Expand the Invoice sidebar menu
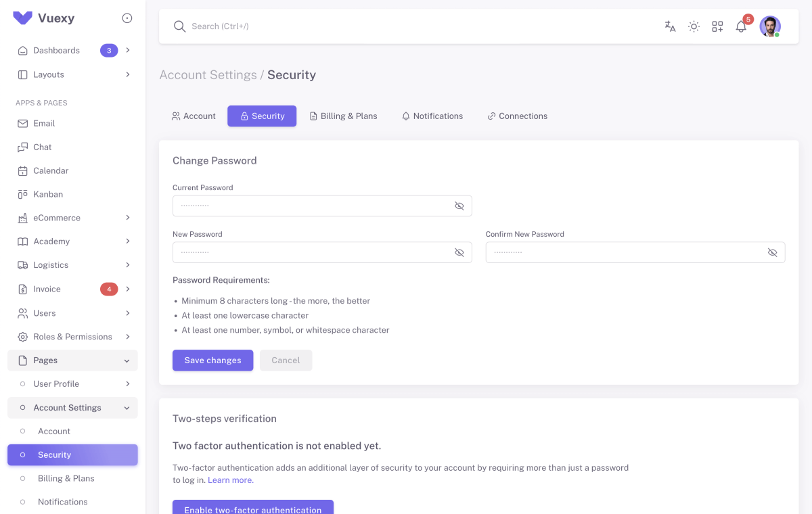Image resolution: width=812 pixels, height=514 pixels. [x=72, y=289]
